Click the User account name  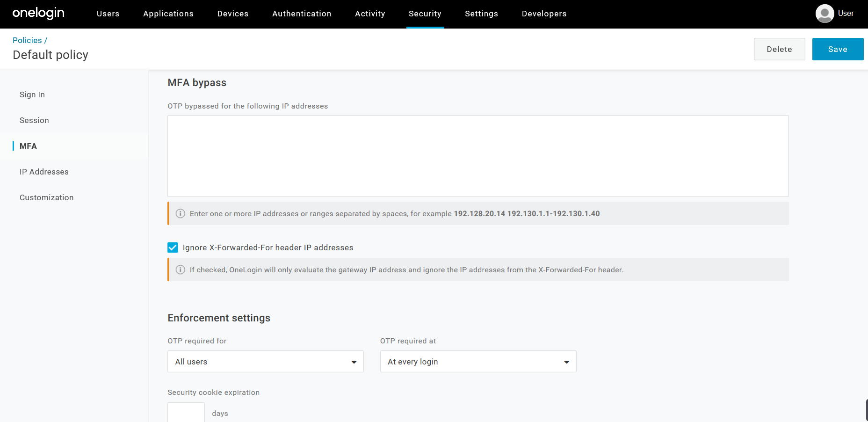click(x=846, y=14)
